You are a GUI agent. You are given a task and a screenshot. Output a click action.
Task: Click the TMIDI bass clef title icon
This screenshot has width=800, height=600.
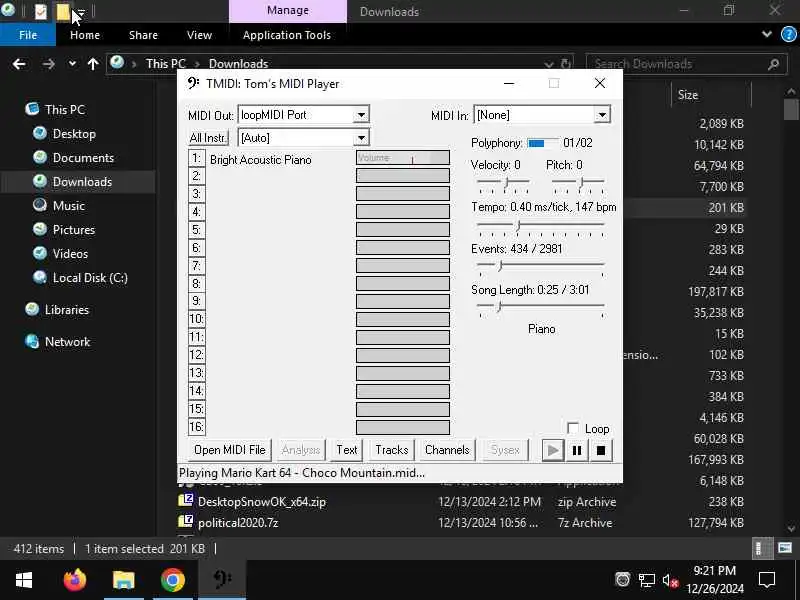click(x=193, y=83)
